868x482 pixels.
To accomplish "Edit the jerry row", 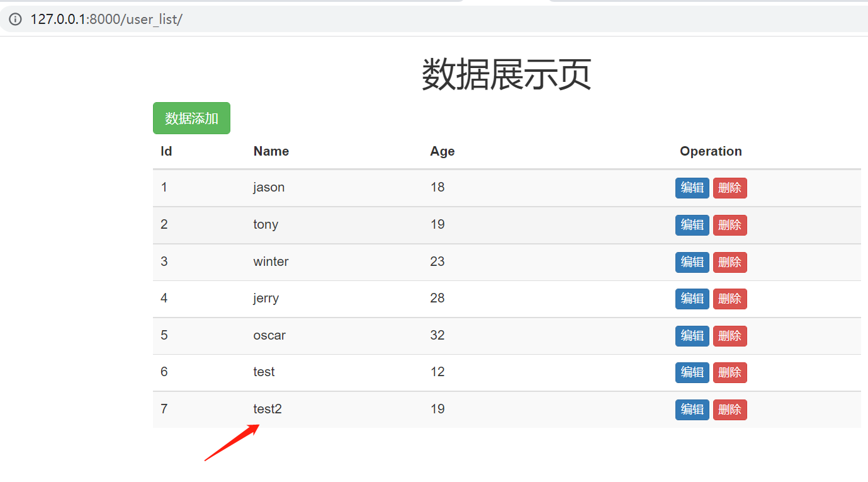I will (692, 299).
